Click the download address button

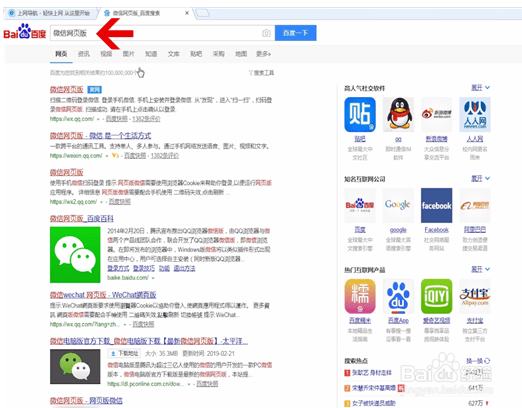124,353
